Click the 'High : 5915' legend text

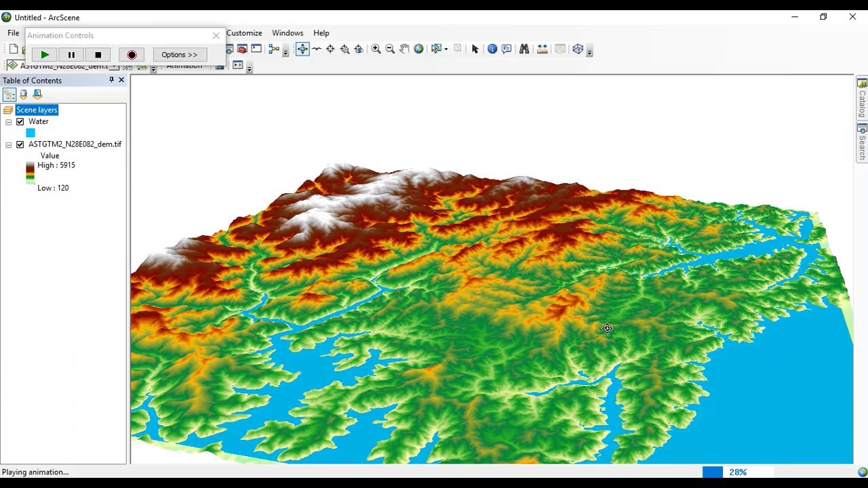coord(56,165)
